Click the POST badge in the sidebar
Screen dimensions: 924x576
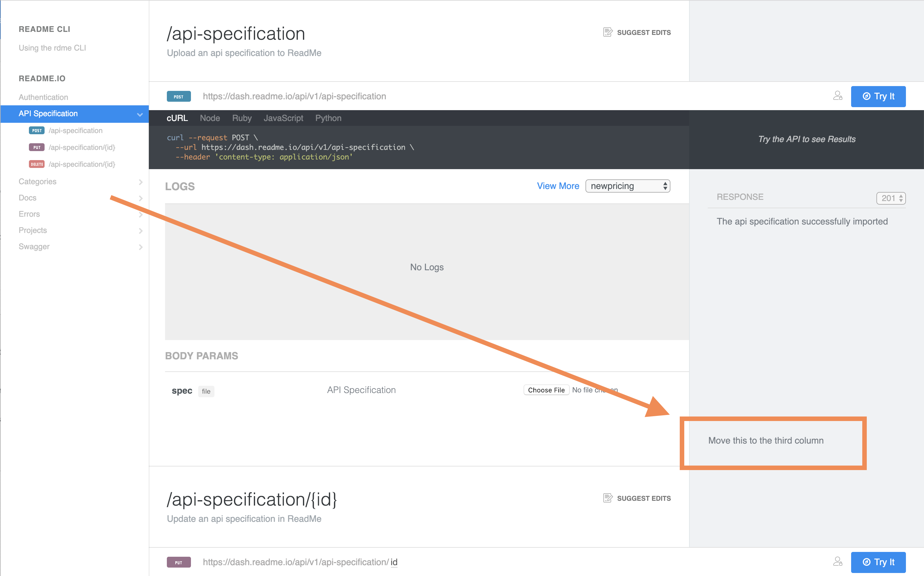tap(37, 130)
